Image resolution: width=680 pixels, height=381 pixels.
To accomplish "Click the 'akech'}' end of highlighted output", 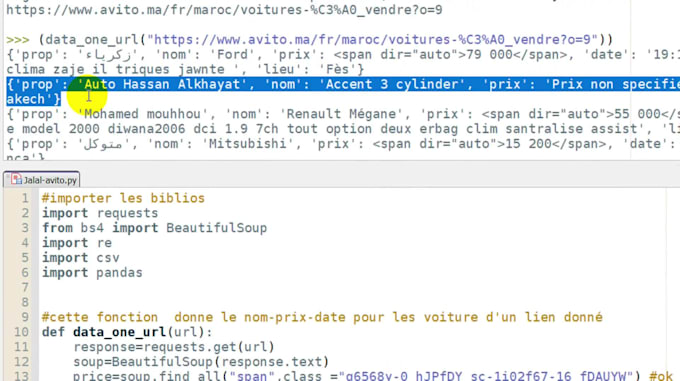I will coord(33,99).
